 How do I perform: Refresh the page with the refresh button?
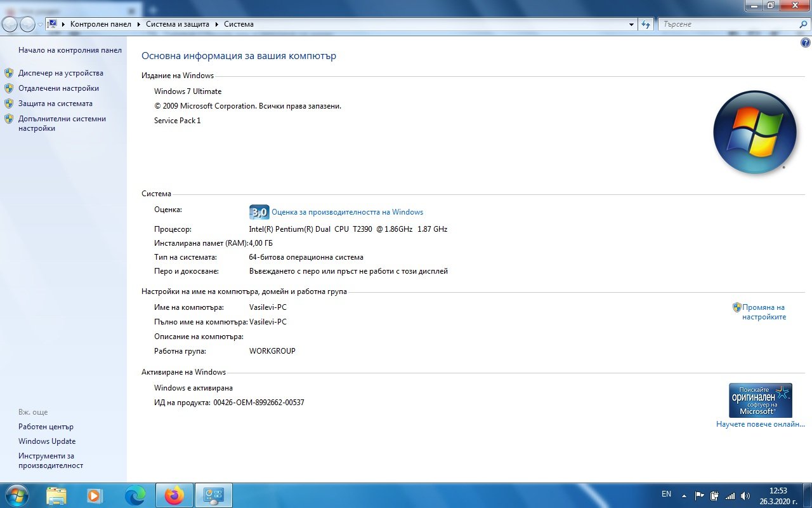click(646, 24)
